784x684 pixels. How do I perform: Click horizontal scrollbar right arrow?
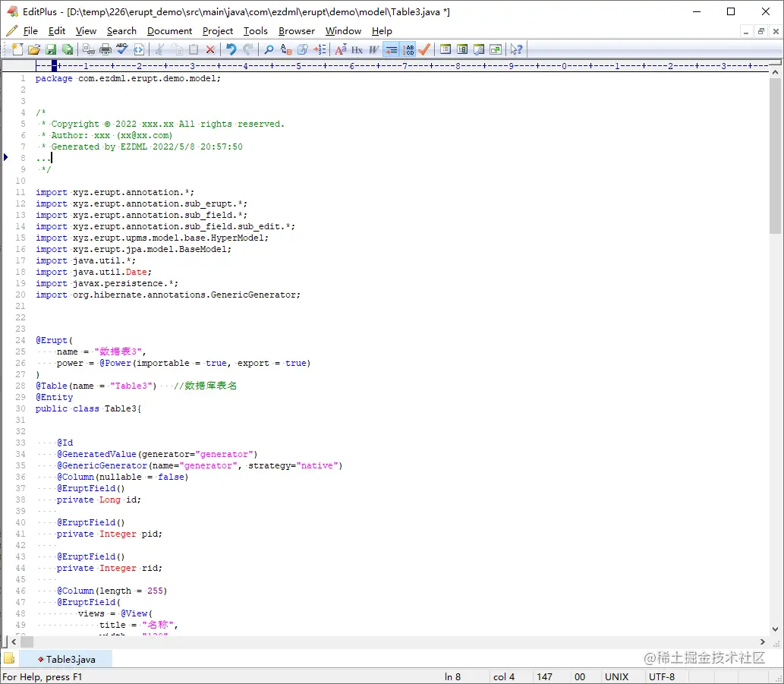pyautogui.click(x=763, y=641)
